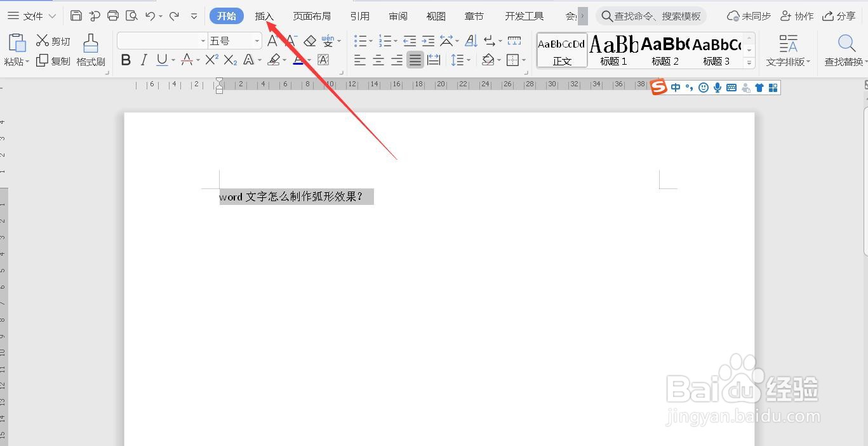This screenshot has height=446, width=868.
Task: Set paragraph alignment to center
Action: coord(378,60)
